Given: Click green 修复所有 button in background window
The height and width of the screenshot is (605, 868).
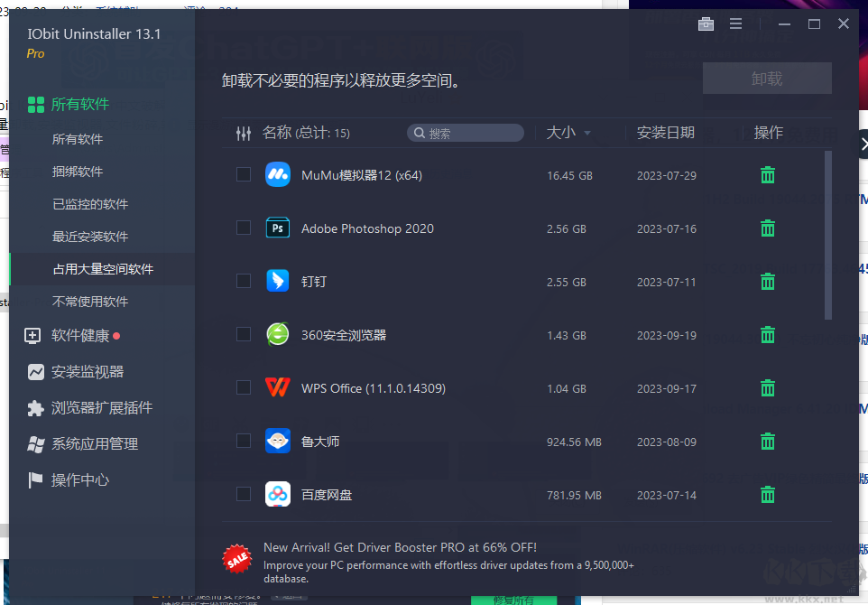Looking at the screenshot, I should pos(513,600).
